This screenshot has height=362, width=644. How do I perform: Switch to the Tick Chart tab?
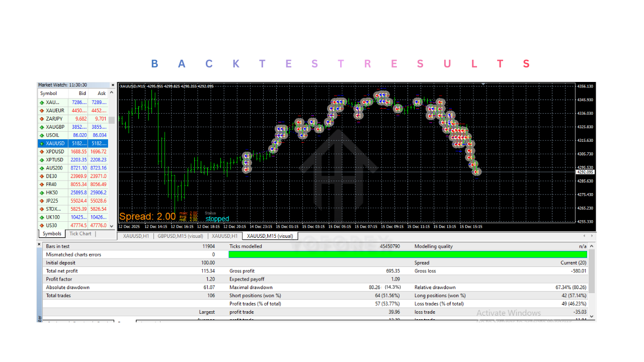(x=79, y=233)
